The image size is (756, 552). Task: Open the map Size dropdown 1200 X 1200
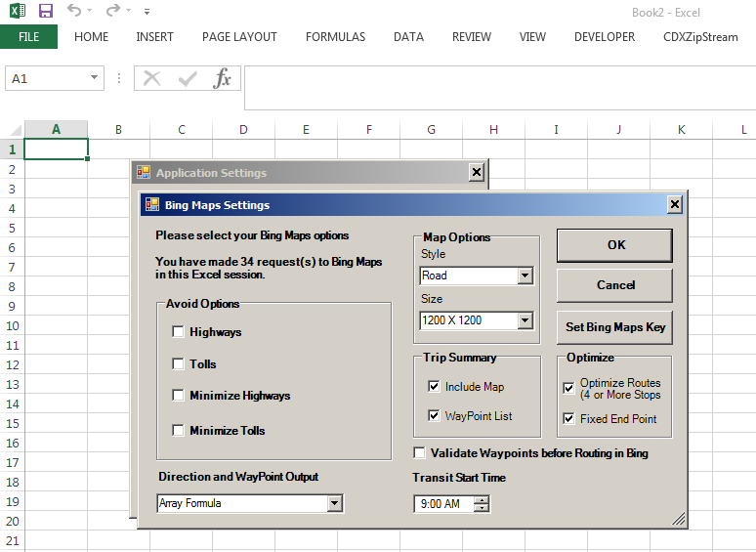[525, 320]
